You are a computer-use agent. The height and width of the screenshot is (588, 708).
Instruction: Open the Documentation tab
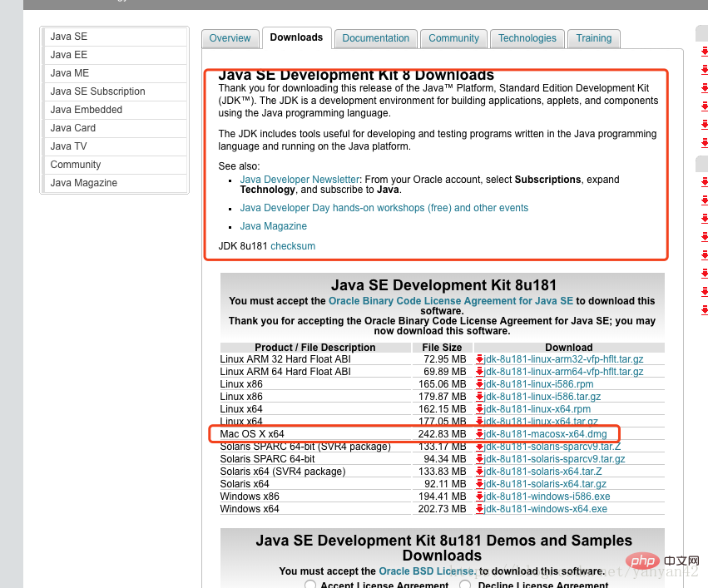(x=376, y=38)
